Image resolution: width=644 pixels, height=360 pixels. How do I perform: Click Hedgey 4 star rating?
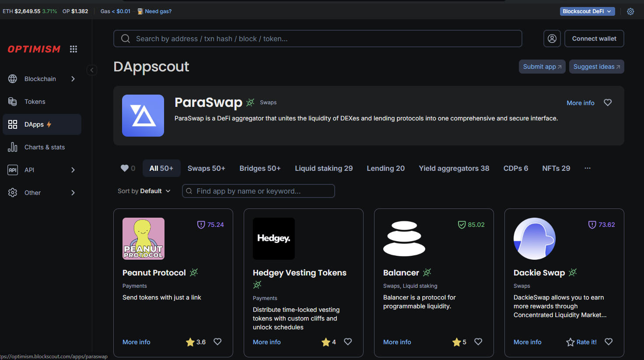point(329,342)
